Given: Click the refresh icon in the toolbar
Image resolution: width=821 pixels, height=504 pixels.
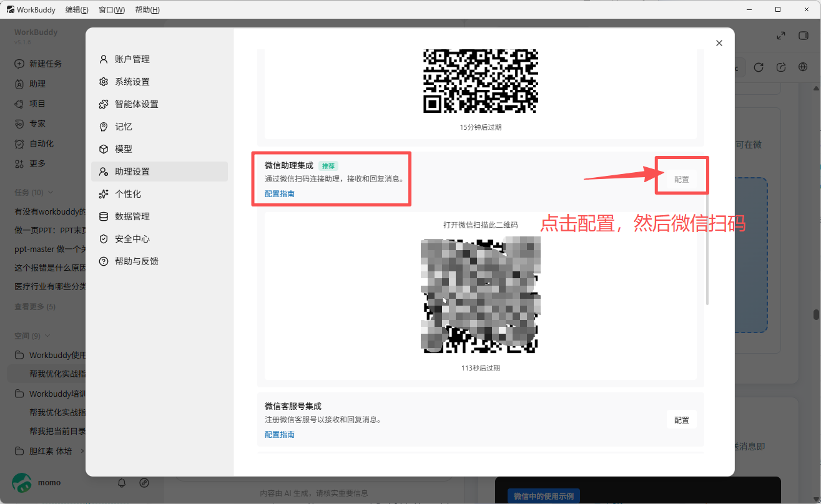Looking at the screenshot, I should point(759,67).
